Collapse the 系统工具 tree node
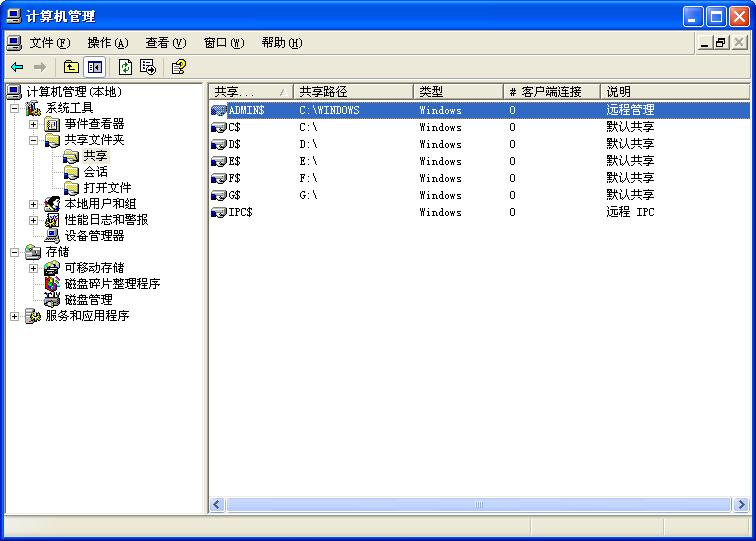Image resolution: width=756 pixels, height=541 pixels. [14, 108]
